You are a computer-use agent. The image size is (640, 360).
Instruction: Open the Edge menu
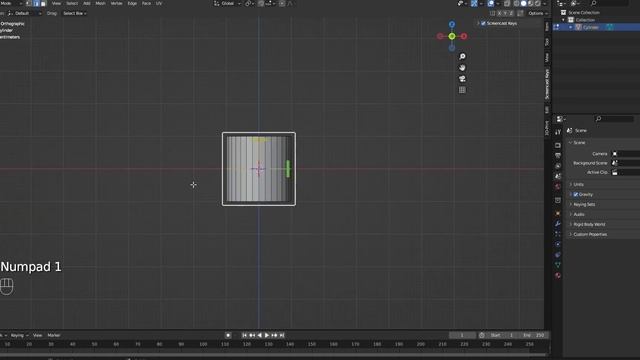point(132,3)
